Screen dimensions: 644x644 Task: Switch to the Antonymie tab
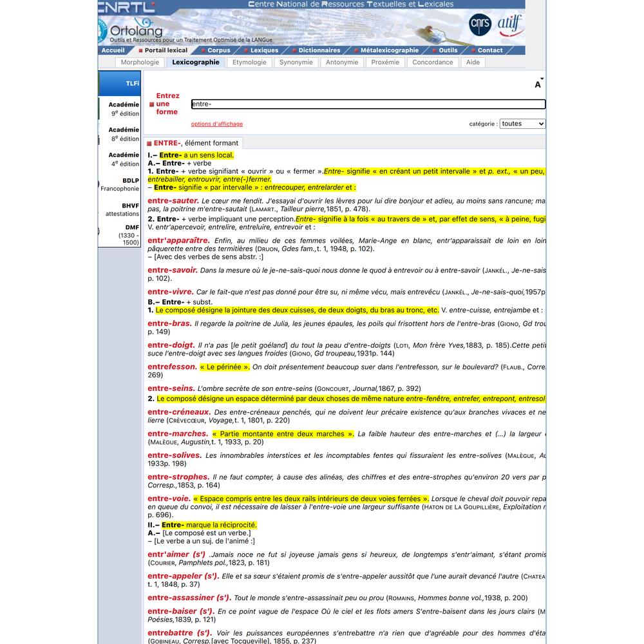coord(342,62)
